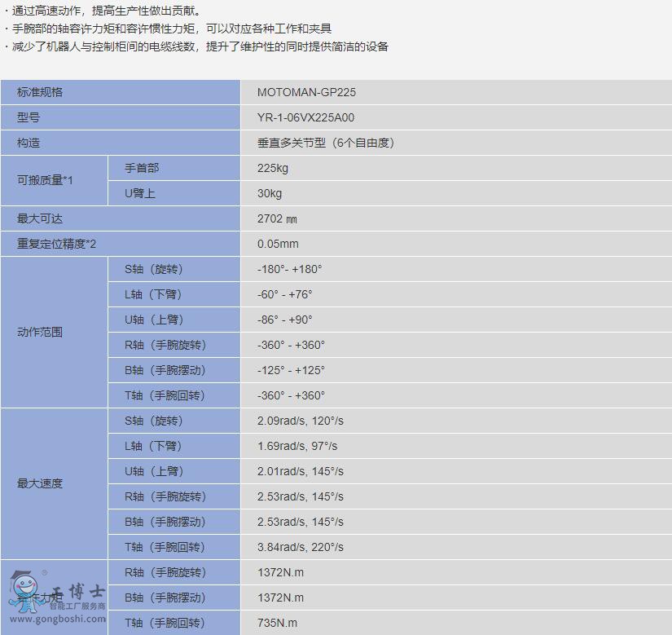Click the 0.05mm repeatability value

(278, 244)
